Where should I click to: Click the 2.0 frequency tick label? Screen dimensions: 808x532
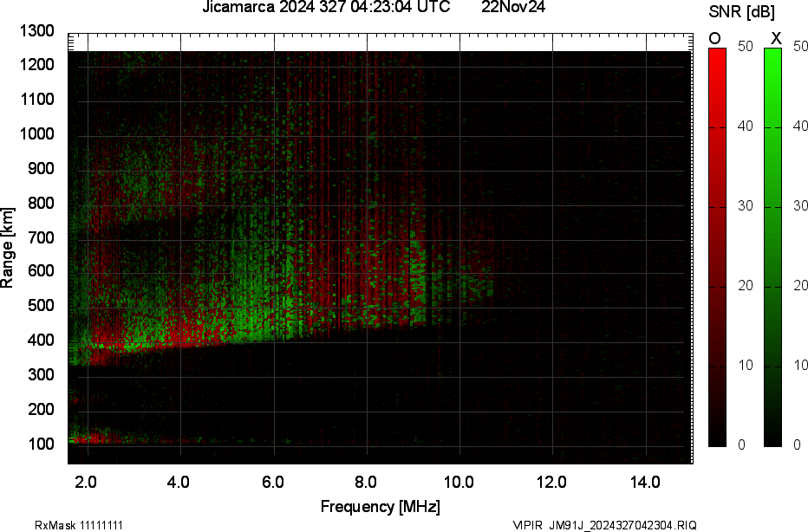click(x=86, y=483)
